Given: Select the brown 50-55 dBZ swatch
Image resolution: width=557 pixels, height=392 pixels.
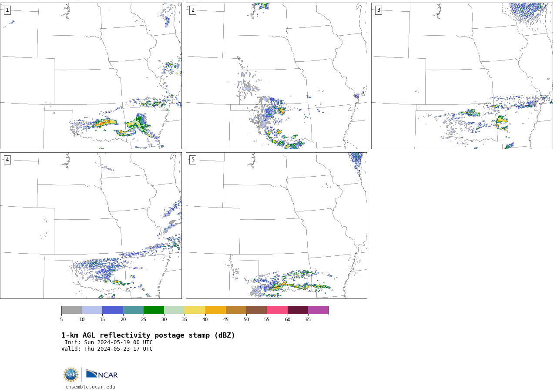Looking at the screenshot, I should 257,310.
